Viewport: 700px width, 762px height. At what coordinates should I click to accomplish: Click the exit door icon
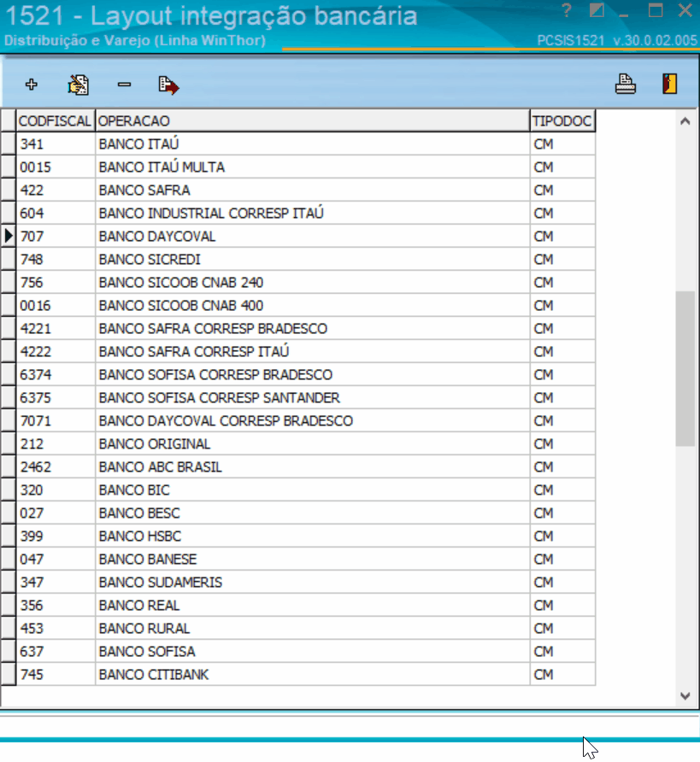[669, 84]
